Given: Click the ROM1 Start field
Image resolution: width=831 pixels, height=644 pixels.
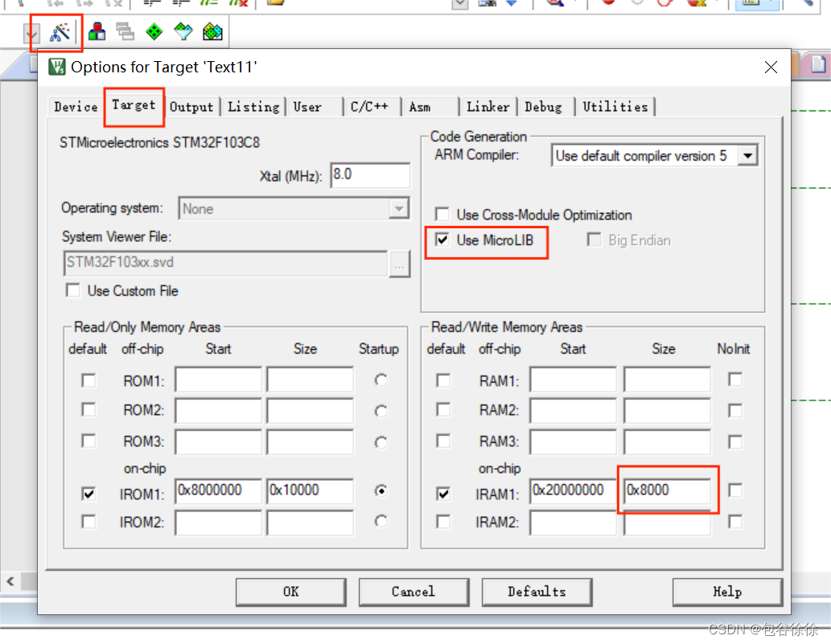Looking at the screenshot, I should coord(218,379).
